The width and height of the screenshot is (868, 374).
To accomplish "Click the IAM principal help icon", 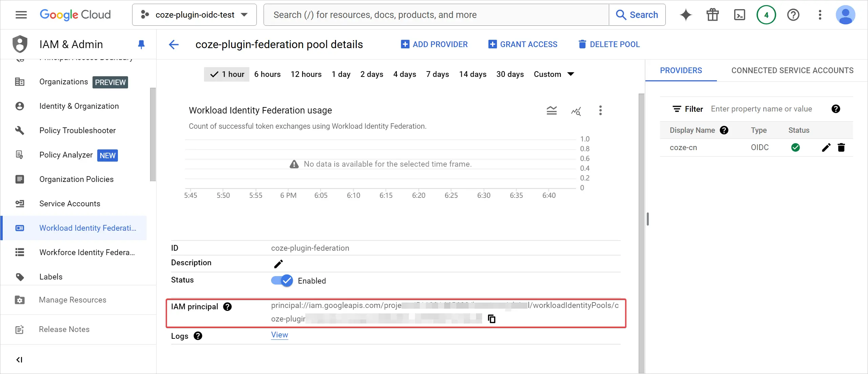I will 227,307.
